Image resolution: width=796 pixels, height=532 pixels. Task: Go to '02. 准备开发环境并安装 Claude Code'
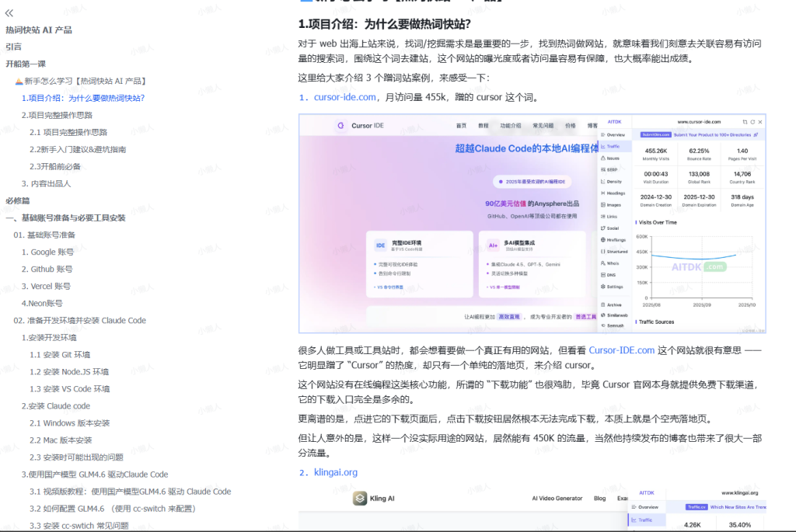80,321
